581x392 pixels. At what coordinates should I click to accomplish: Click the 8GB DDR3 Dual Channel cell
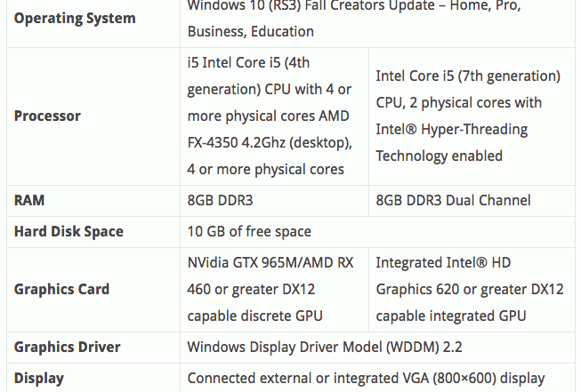tap(472, 200)
